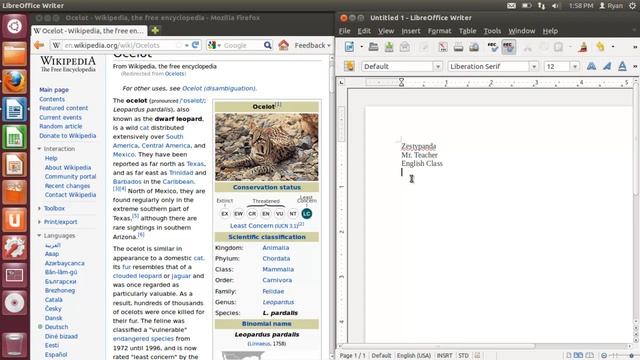Select book view layout icon
This screenshot has height=360, width=640.
tap(590, 356)
